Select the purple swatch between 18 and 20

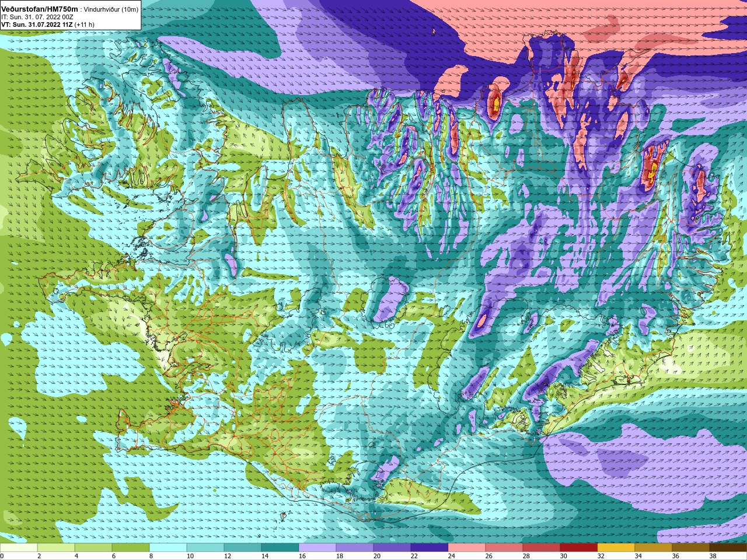point(355,548)
